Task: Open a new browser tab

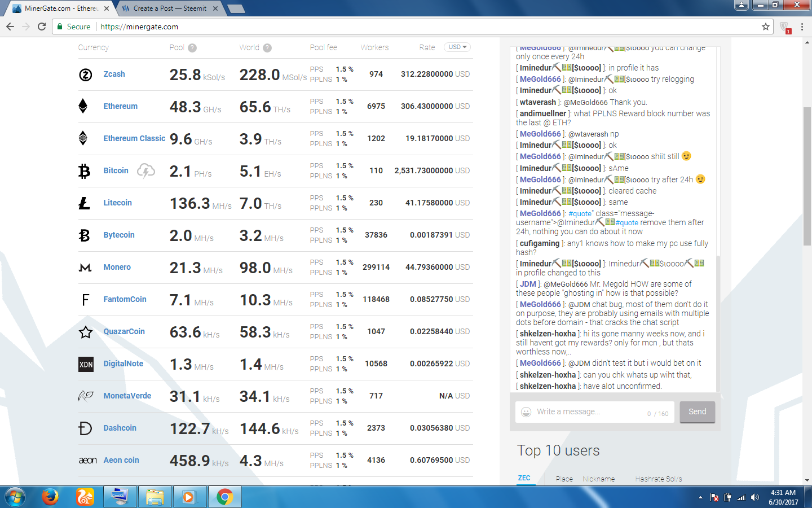Action: pyautogui.click(x=236, y=8)
